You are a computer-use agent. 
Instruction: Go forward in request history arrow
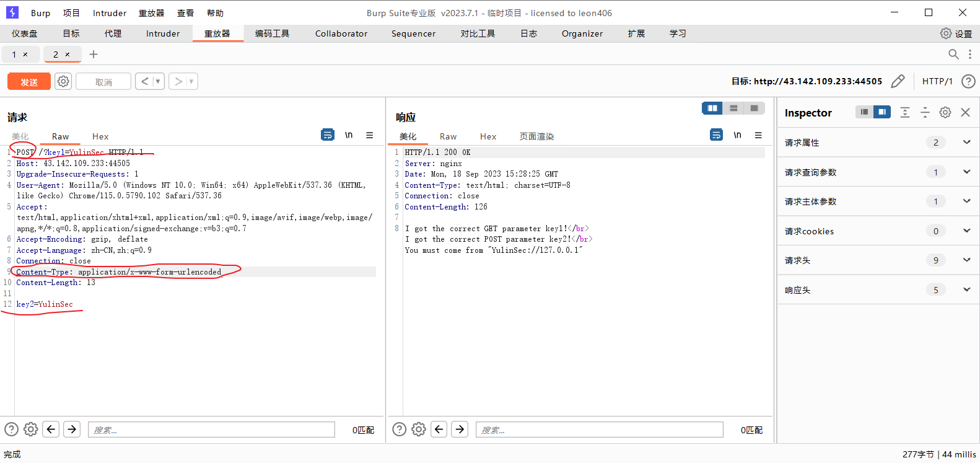(178, 81)
